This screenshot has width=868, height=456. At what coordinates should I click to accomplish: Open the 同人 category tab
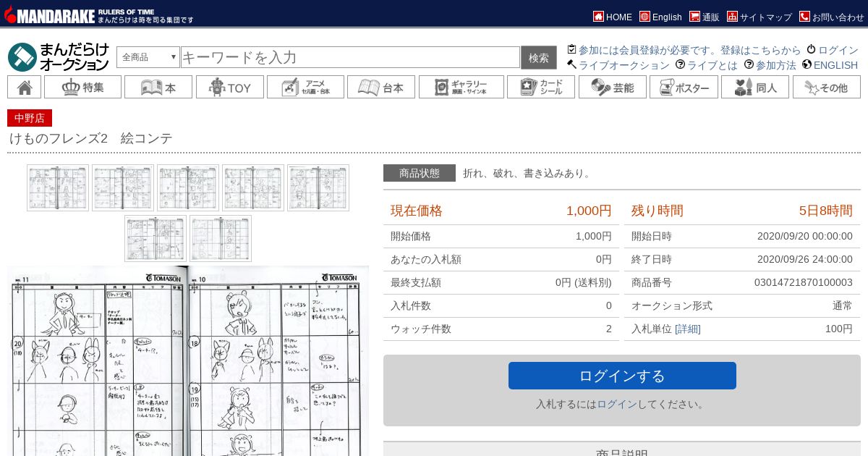[x=755, y=87]
